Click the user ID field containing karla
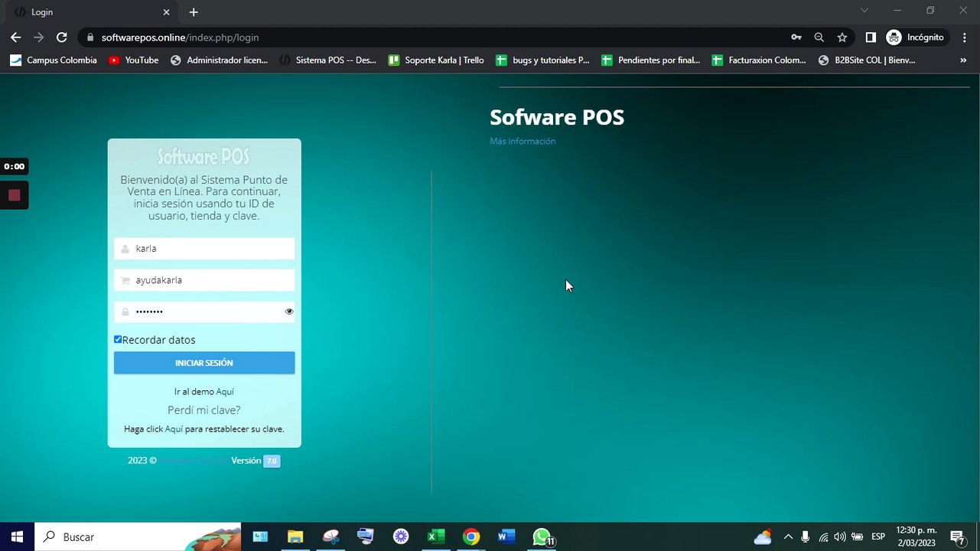This screenshot has width=980, height=551. click(x=204, y=248)
